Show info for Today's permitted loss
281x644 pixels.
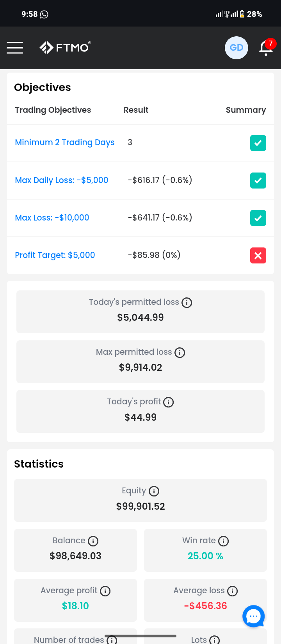[187, 302]
